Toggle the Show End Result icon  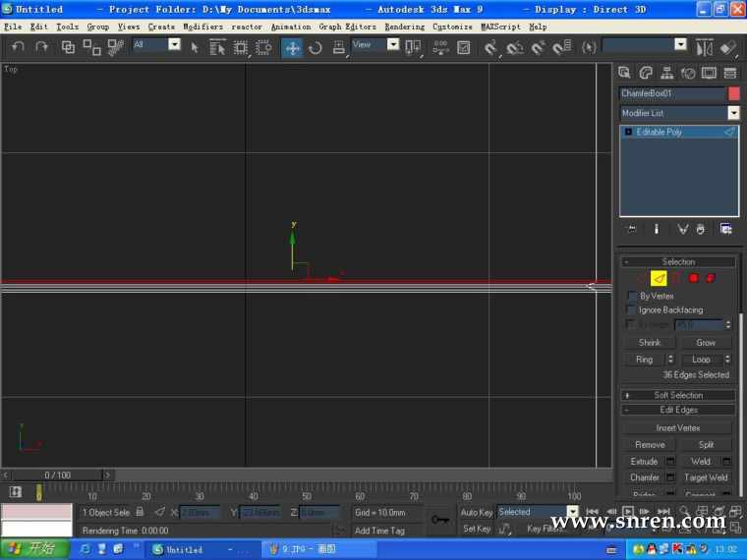pyautogui.click(x=657, y=229)
